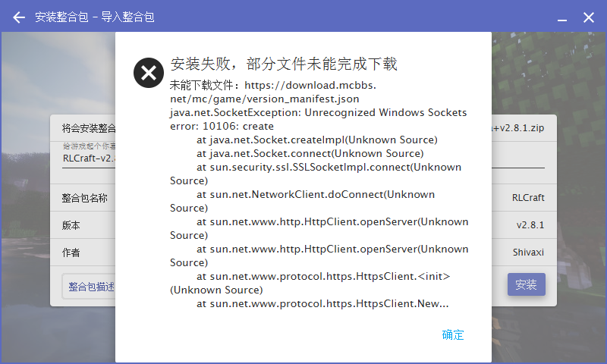Click the RLCraft modpack name value
Image resolution: width=607 pixels, height=364 pixels.
pyautogui.click(x=528, y=198)
